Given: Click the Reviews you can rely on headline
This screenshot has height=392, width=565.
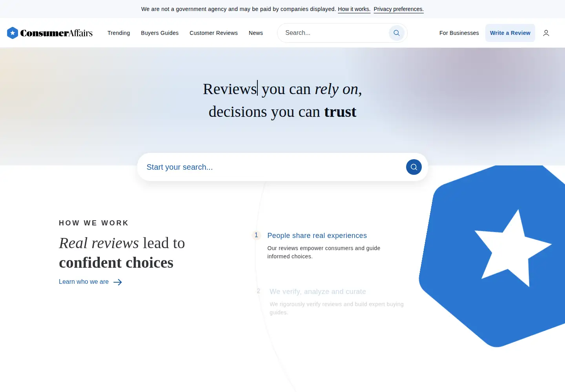Looking at the screenshot, I should pos(282,100).
